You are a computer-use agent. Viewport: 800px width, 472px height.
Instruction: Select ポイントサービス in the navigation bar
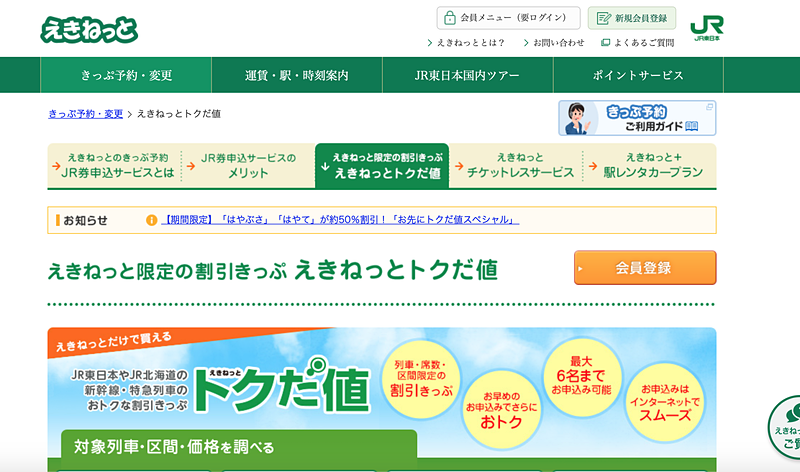638,75
